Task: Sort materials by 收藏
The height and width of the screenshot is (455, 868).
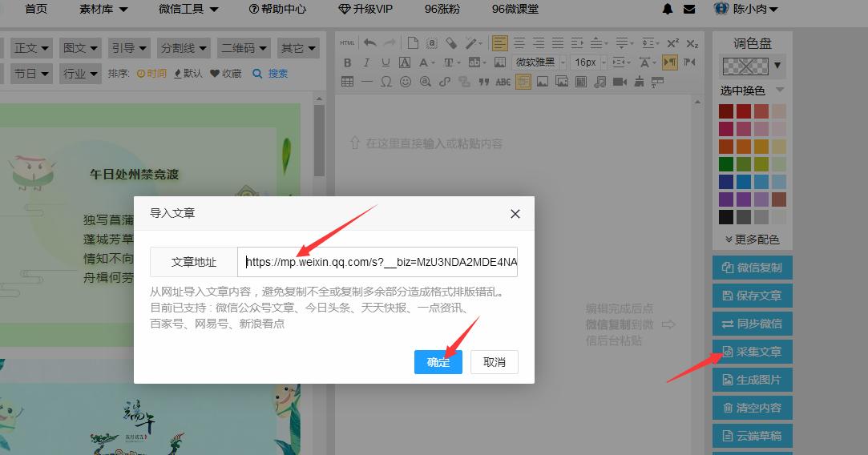Action: [x=226, y=73]
